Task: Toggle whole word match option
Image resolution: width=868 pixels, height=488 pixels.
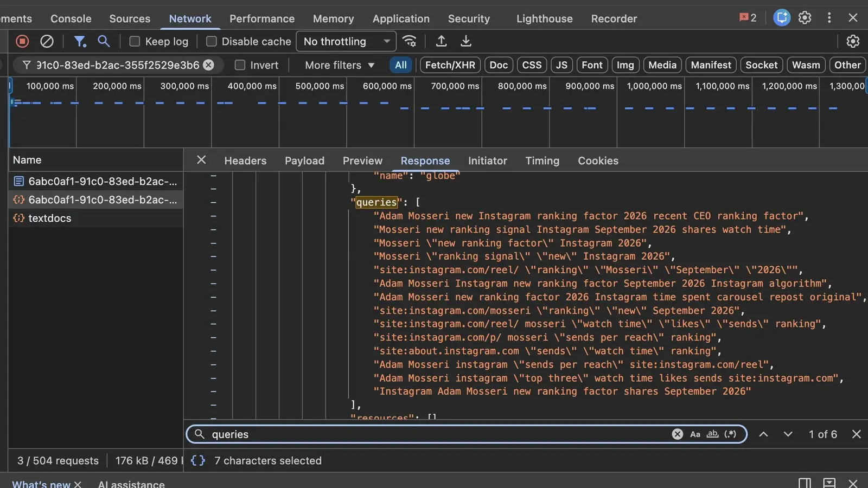Action: pyautogui.click(x=712, y=434)
